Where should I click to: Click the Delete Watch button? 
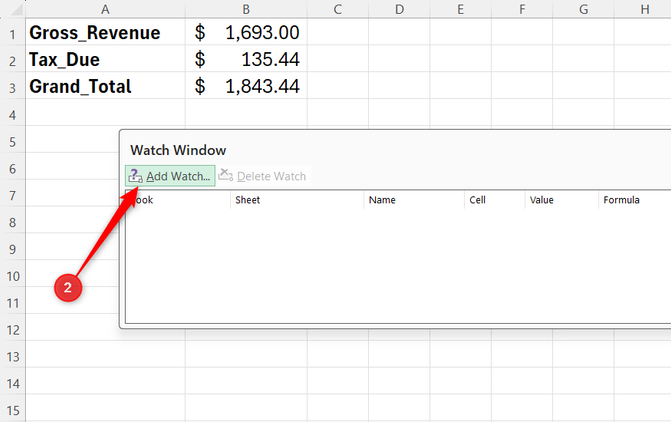(262, 176)
